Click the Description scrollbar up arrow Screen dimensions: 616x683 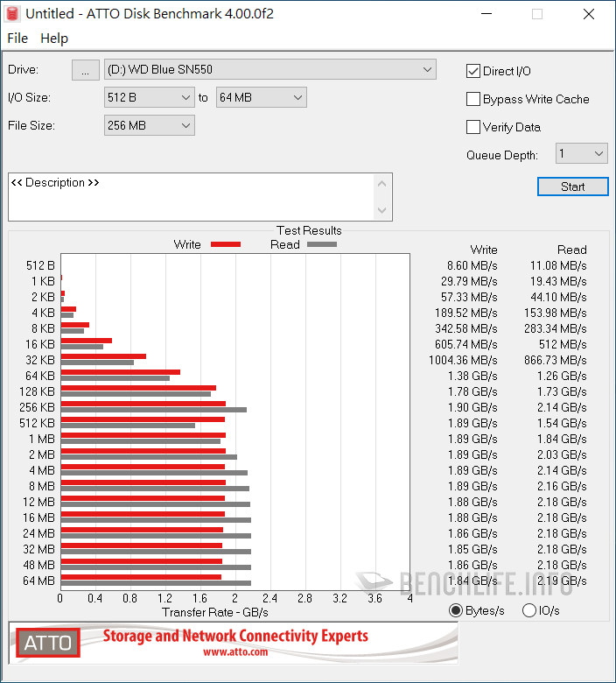(381, 183)
